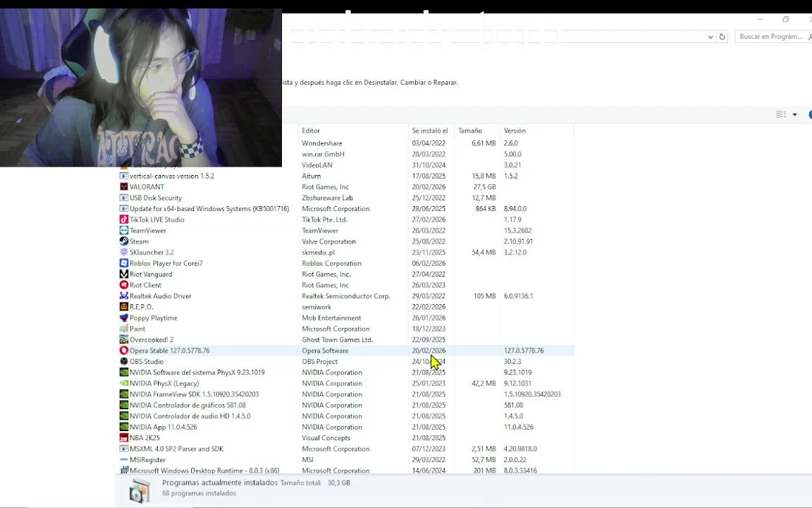The image size is (812, 508).
Task: Select NVIDIA Controlador de gráficos 581.08
Action: 187,405
